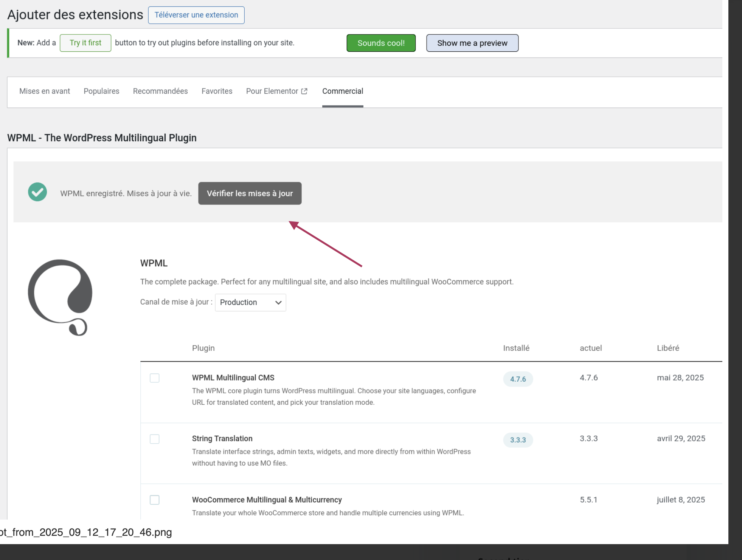The image size is (742, 560).
Task: Click the Libéré column header
Action: [668, 348]
